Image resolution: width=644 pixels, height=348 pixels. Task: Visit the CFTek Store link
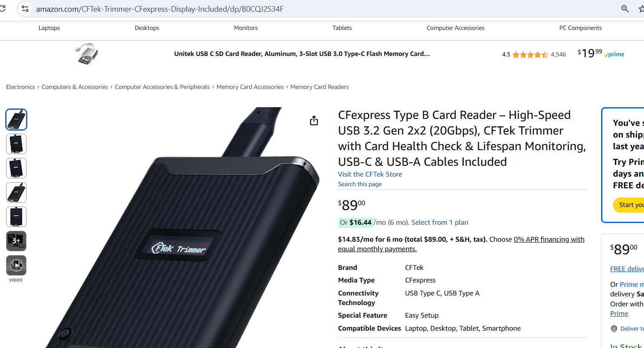(370, 174)
